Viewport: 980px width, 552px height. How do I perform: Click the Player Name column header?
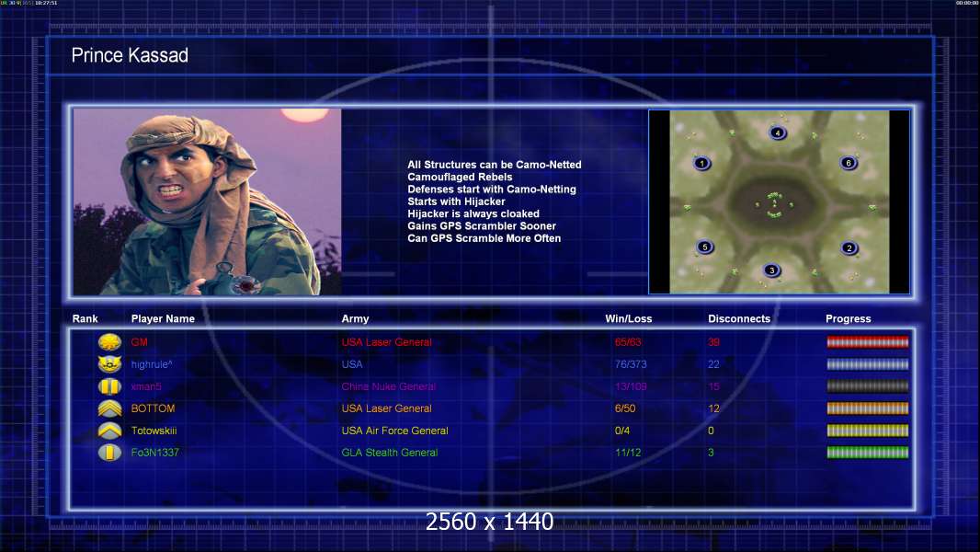(163, 319)
